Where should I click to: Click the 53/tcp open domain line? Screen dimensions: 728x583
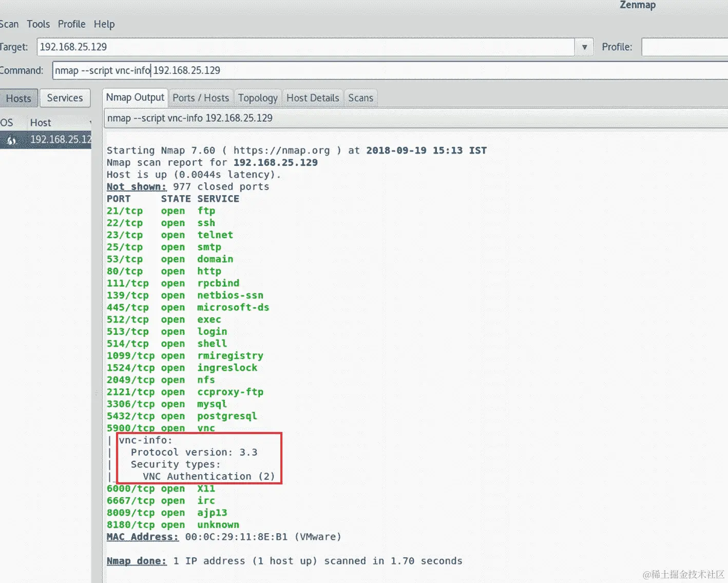170,259
